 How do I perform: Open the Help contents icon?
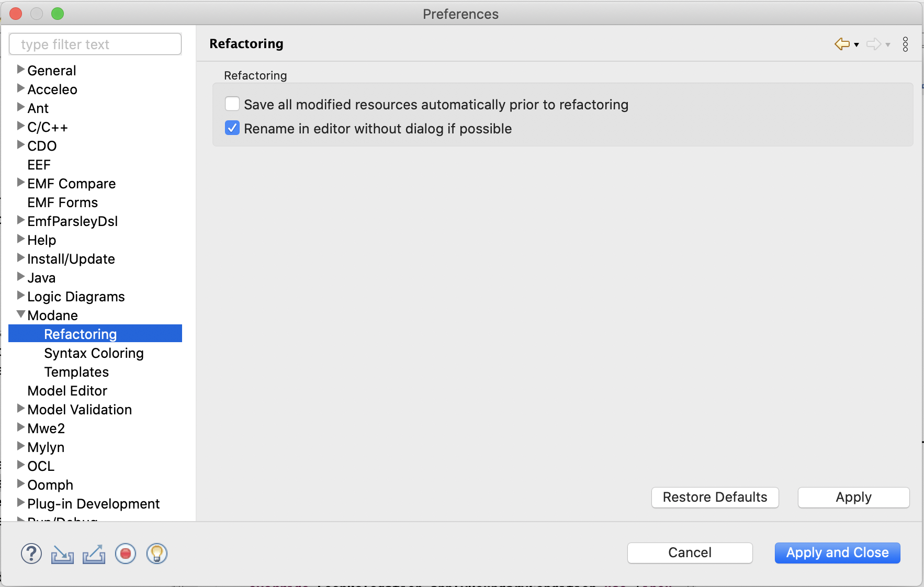[31, 554]
